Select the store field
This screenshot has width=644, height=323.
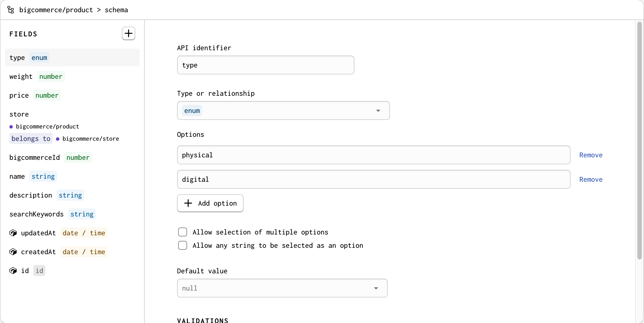[x=72, y=126]
